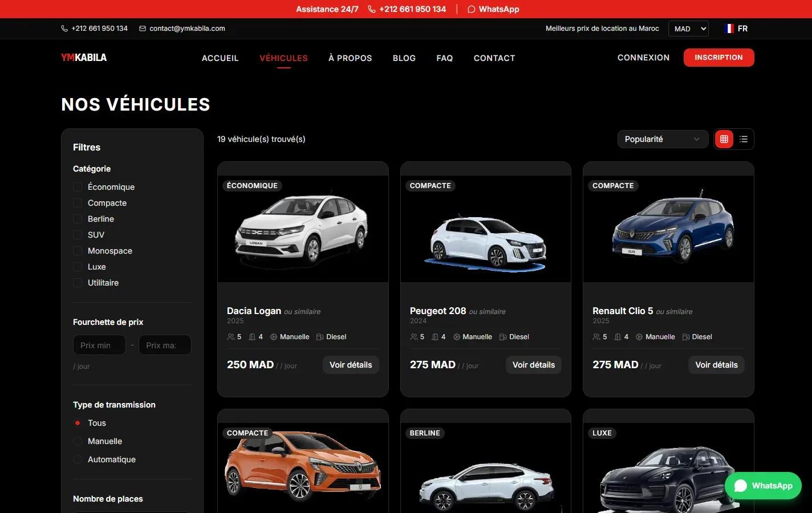Image resolution: width=812 pixels, height=513 pixels.
Task: Select Manuelle transmission type
Action: click(78, 441)
